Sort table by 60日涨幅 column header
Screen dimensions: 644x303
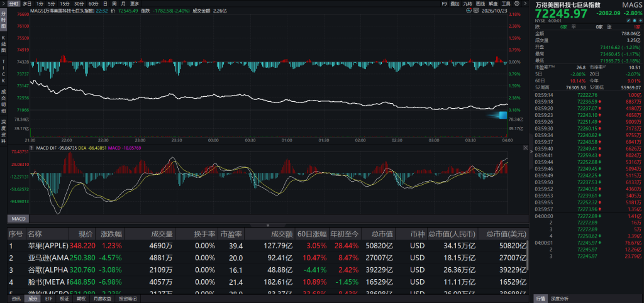tap(311, 234)
